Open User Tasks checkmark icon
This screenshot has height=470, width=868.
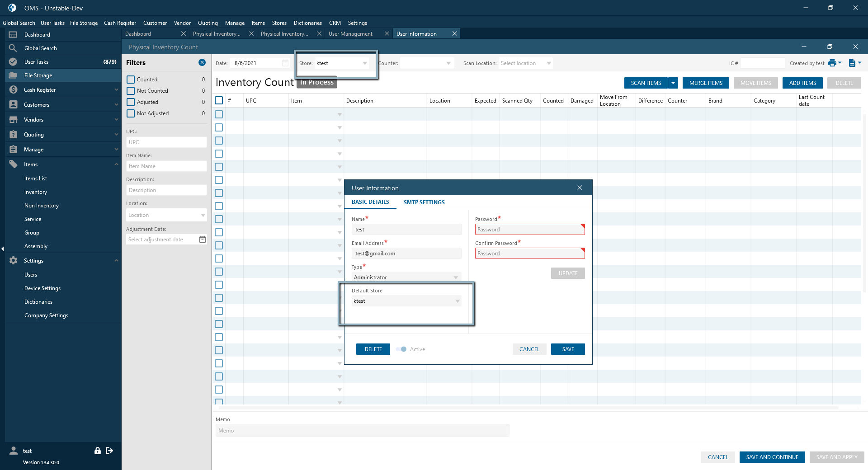pos(13,62)
